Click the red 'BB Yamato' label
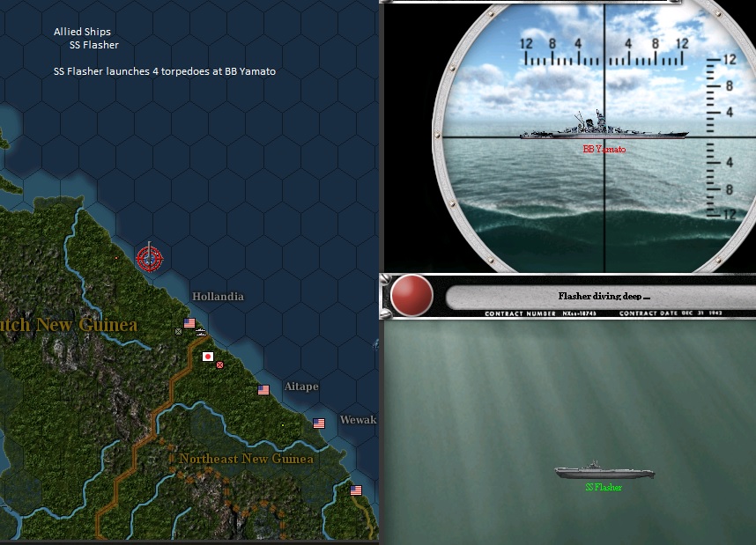Screen dimensions: 756x545 point(604,150)
